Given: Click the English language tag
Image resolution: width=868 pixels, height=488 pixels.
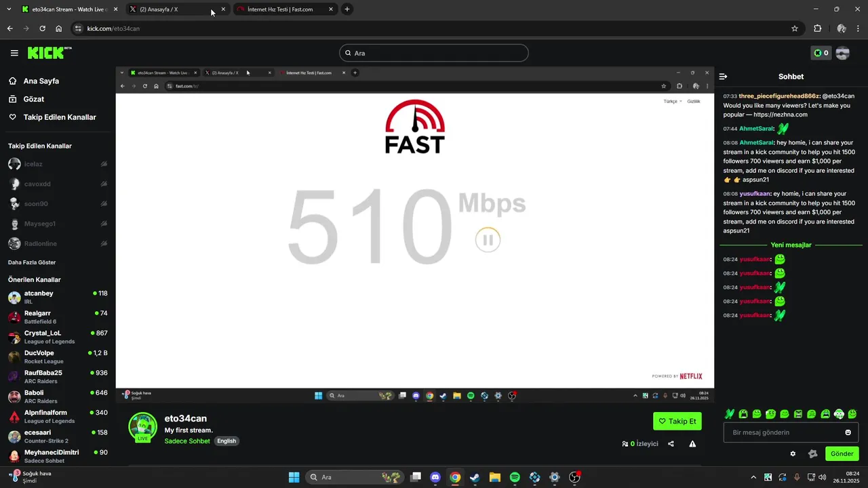Looking at the screenshot, I should (x=226, y=441).
